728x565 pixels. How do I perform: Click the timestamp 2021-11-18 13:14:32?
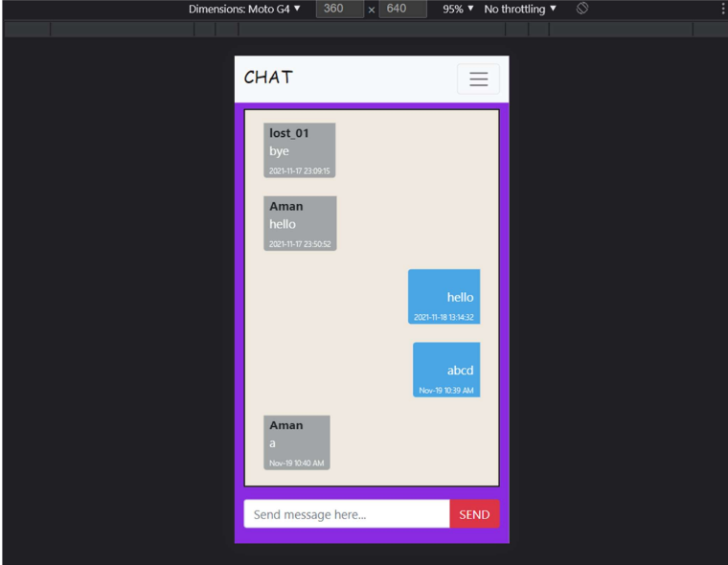coord(444,317)
